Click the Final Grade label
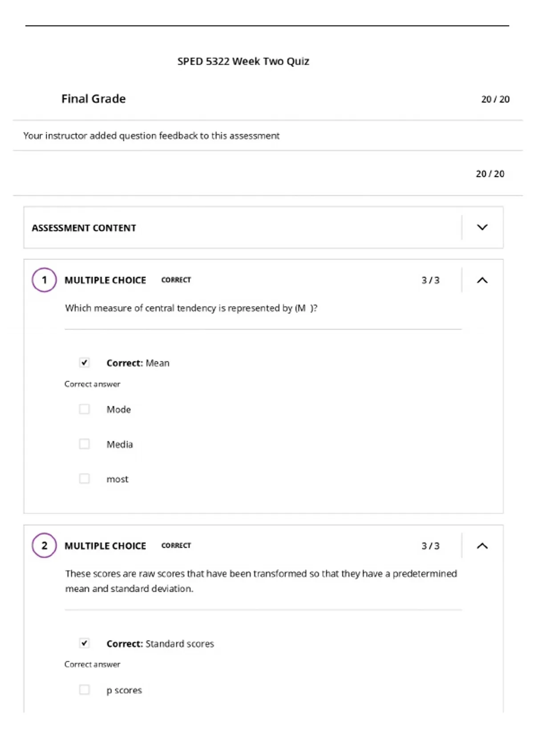This screenshot has height=756, width=534. click(x=93, y=99)
